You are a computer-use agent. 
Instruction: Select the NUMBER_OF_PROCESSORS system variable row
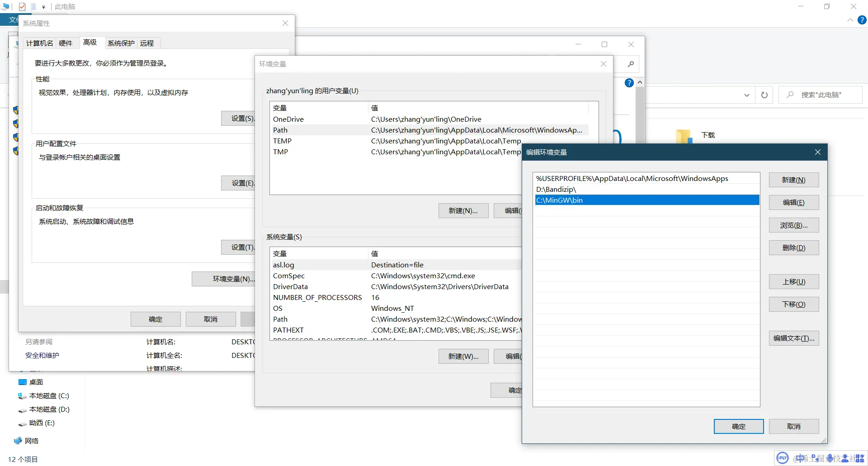(396, 297)
